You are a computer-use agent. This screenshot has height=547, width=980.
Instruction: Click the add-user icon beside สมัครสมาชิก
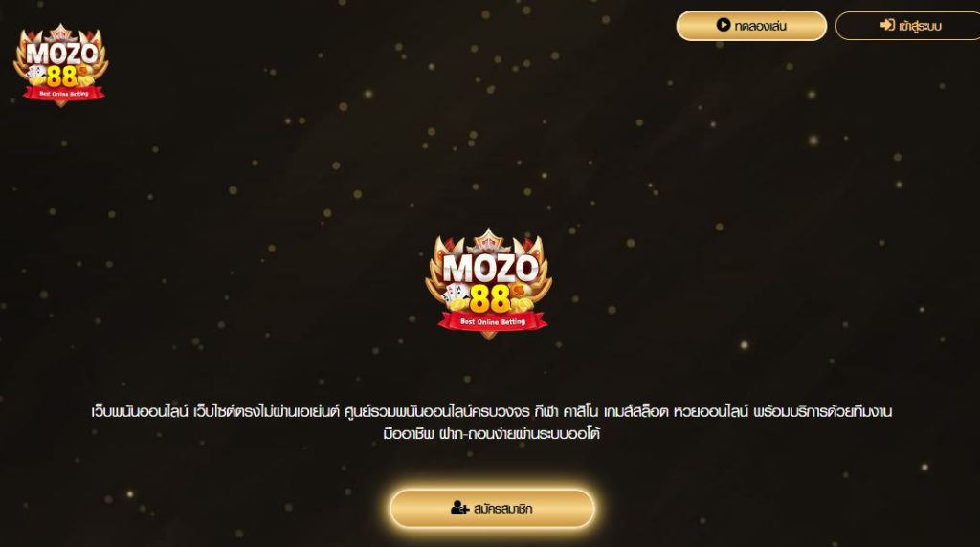[459, 508]
